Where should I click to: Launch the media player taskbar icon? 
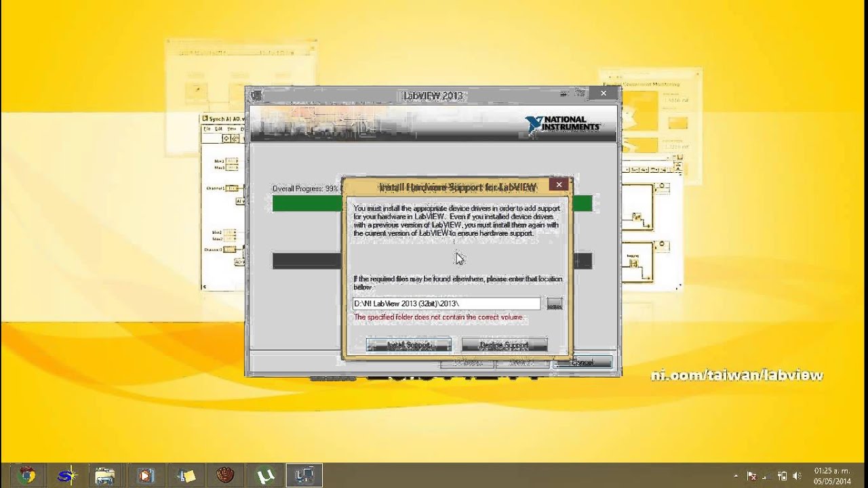click(146, 475)
